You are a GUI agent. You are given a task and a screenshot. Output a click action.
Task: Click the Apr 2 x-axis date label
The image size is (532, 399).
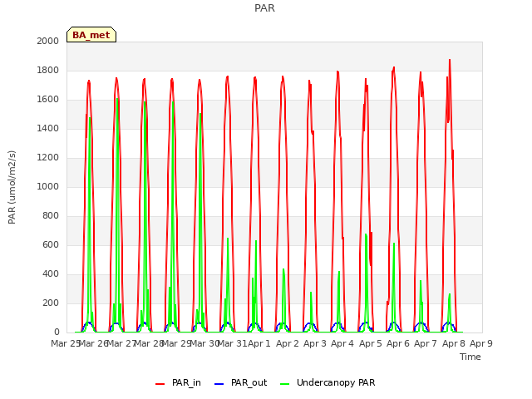[287, 343]
